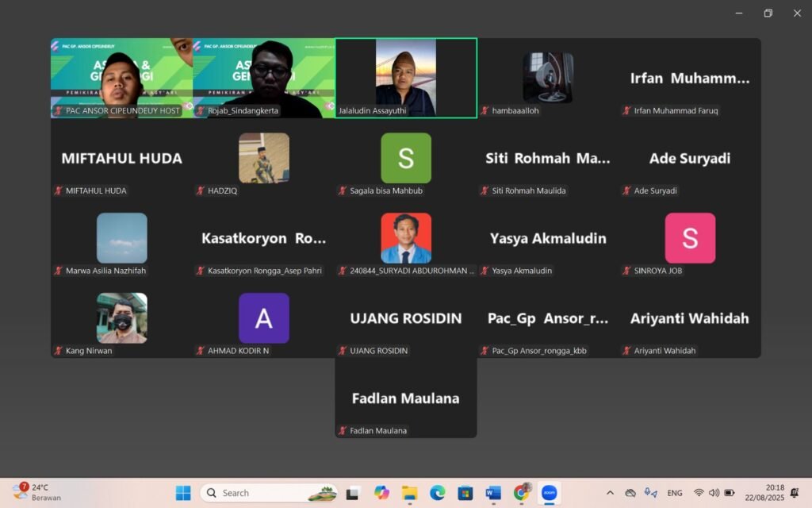Open File Explorer from the taskbar

click(409, 493)
